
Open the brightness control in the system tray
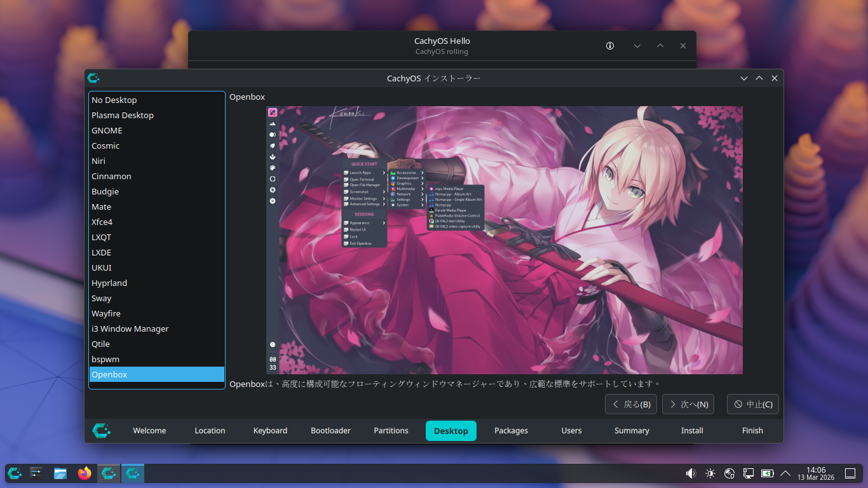click(710, 473)
